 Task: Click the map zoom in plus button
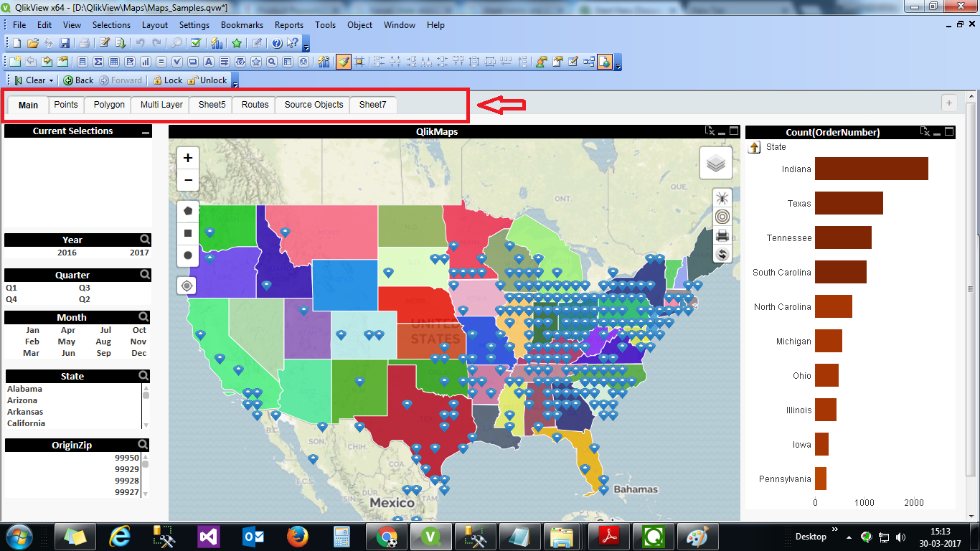188,159
